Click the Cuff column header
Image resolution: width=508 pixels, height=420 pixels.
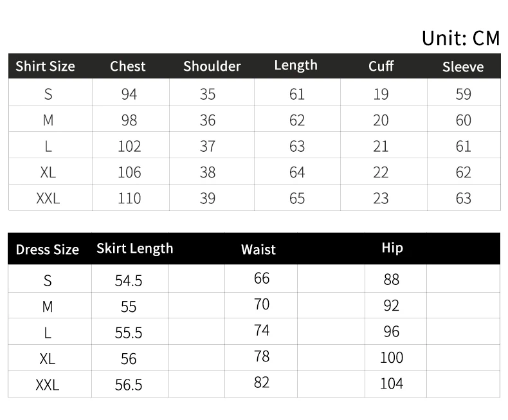(x=381, y=66)
